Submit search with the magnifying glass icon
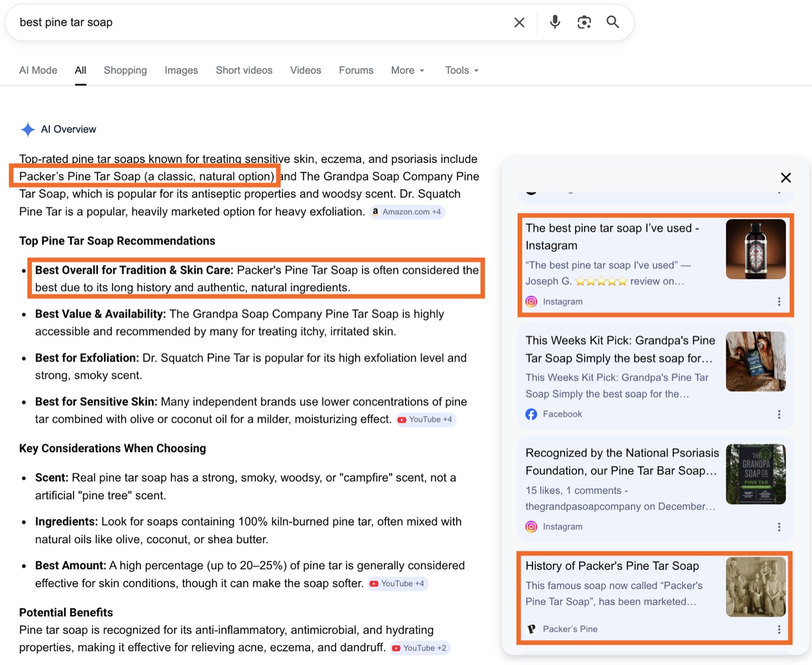Viewport: 812px width, 665px height. tap(613, 22)
